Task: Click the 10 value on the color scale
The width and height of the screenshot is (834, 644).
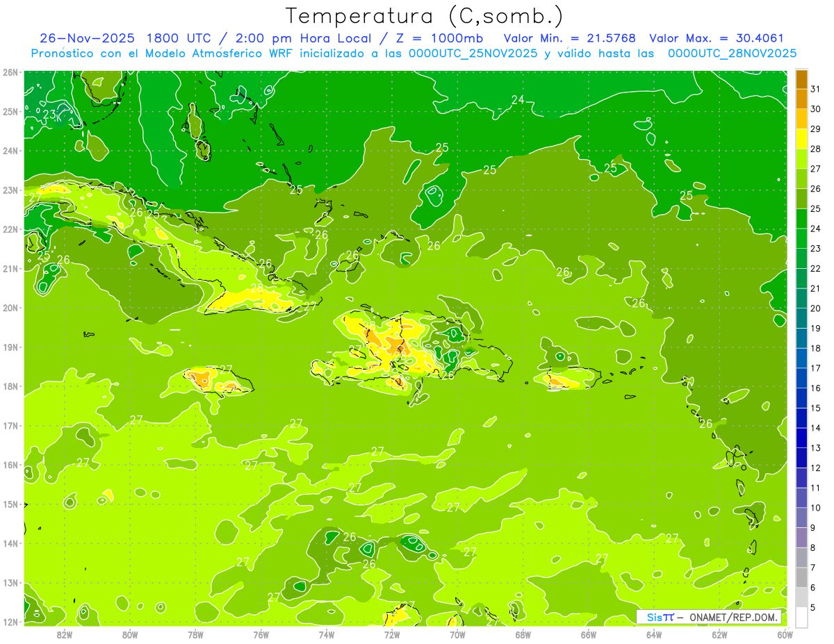Action: pos(816,508)
